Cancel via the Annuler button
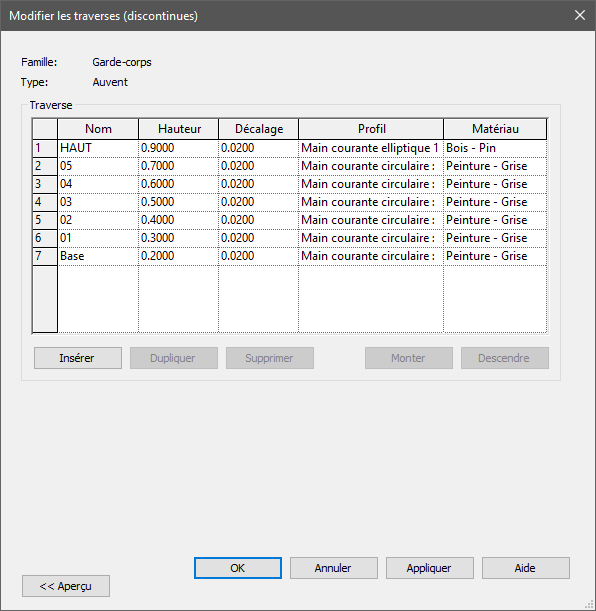This screenshot has height=611, width=596. pos(333,568)
